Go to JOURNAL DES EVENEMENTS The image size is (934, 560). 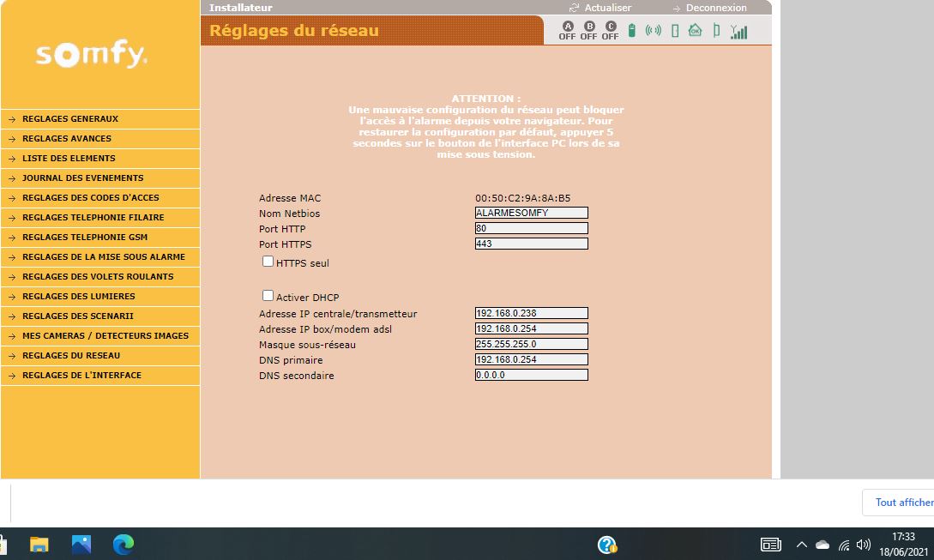pyautogui.click(x=82, y=178)
